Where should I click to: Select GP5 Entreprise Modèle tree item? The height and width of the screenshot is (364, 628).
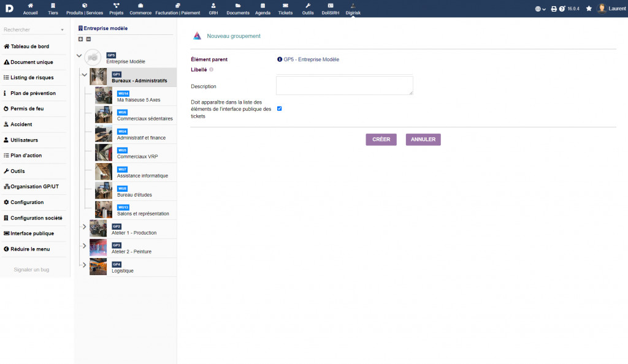click(x=126, y=58)
